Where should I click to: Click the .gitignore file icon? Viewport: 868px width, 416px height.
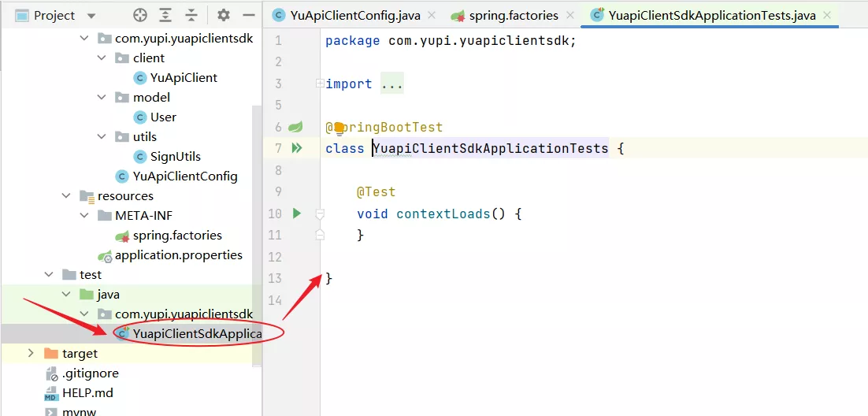[x=51, y=373]
